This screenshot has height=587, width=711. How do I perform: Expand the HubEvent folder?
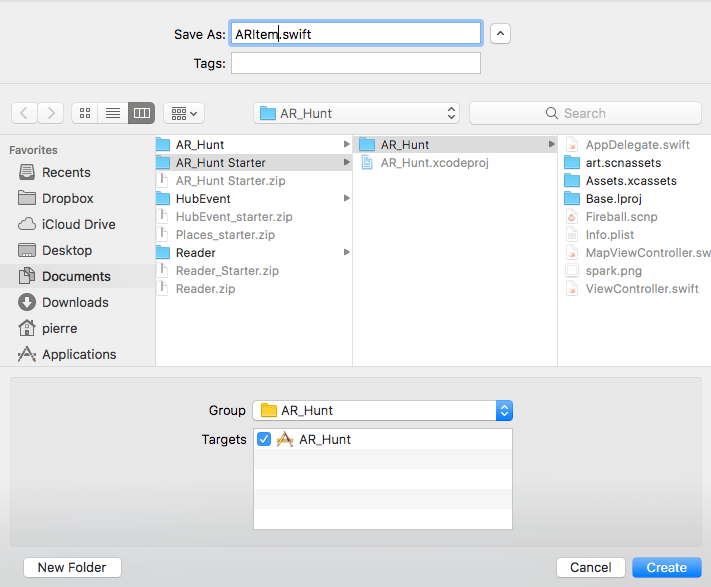347,199
